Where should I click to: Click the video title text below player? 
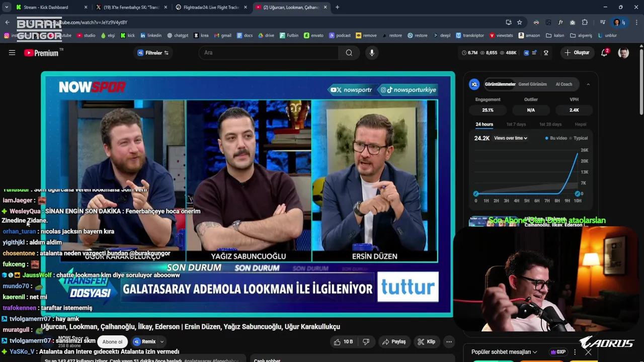point(190,327)
